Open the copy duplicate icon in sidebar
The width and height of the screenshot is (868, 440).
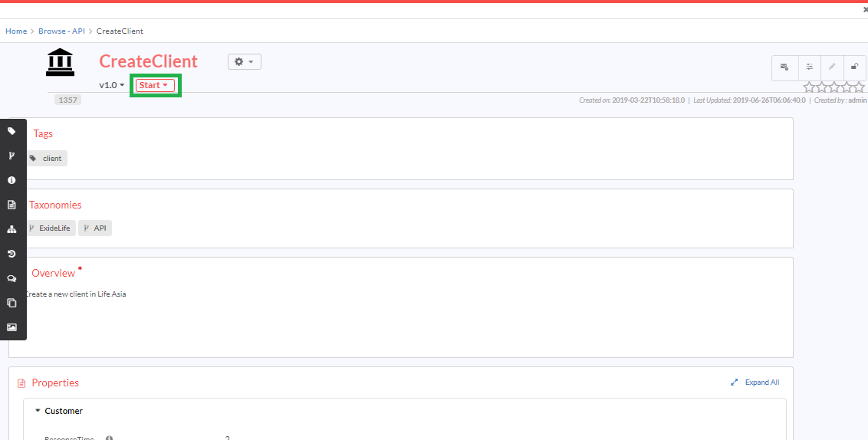pyautogui.click(x=12, y=303)
